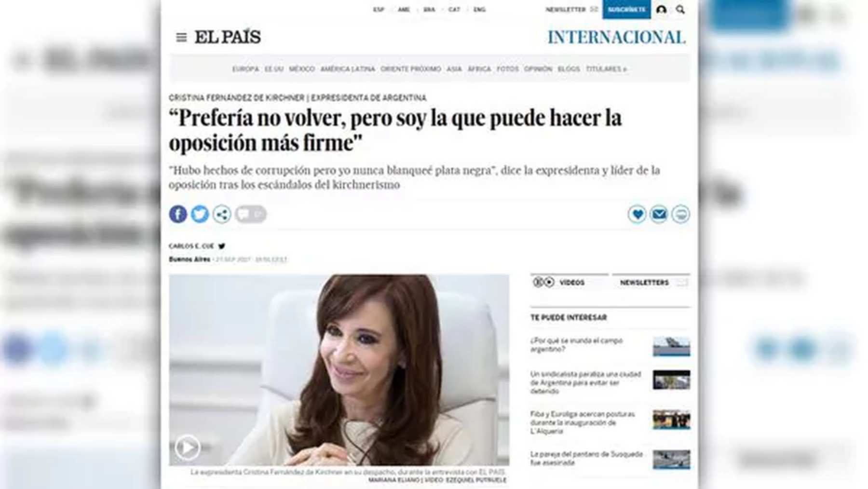This screenshot has height=489, width=868.
Task: Share article on Facebook
Action: coord(178,214)
